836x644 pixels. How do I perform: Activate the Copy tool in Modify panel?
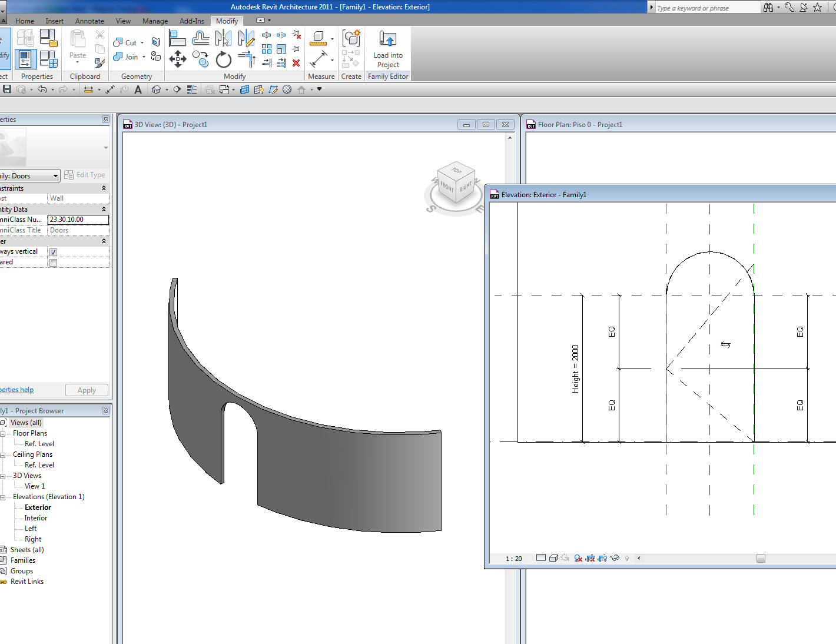[x=200, y=59]
